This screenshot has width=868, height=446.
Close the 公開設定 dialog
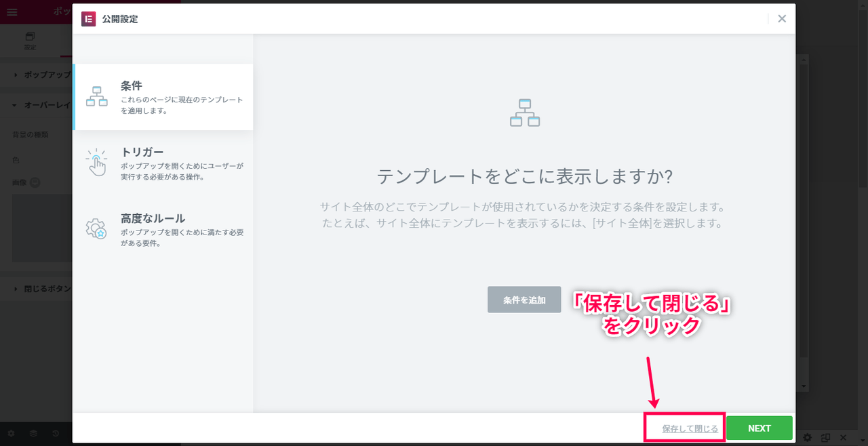[782, 19]
